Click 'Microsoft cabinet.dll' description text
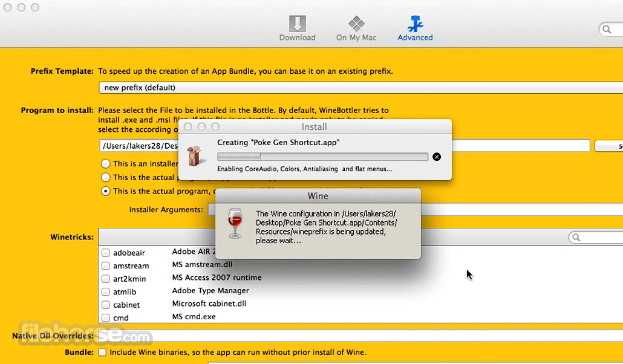Image resolution: width=623 pixels, height=364 pixels. point(209,304)
